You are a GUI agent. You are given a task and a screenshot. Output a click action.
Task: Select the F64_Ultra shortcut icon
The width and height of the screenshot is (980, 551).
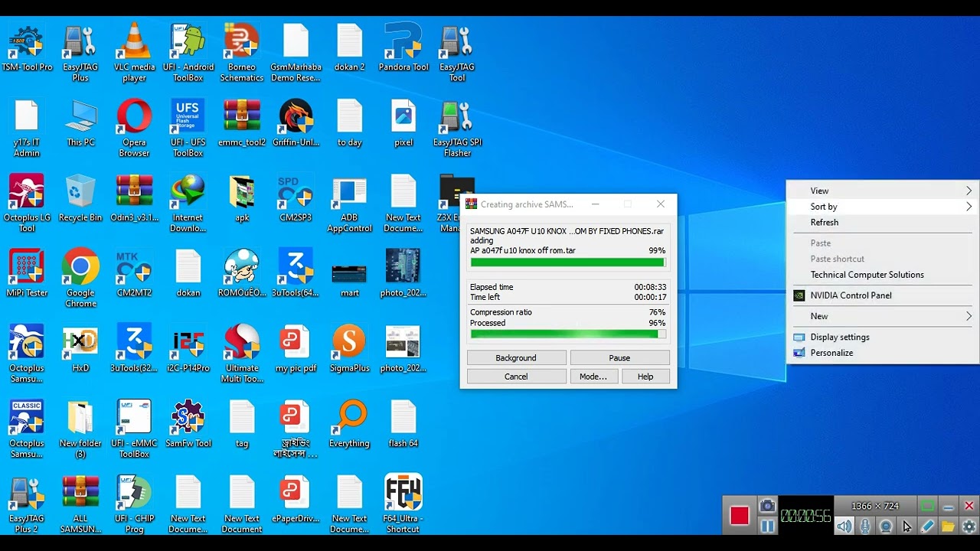pos(403,504)
